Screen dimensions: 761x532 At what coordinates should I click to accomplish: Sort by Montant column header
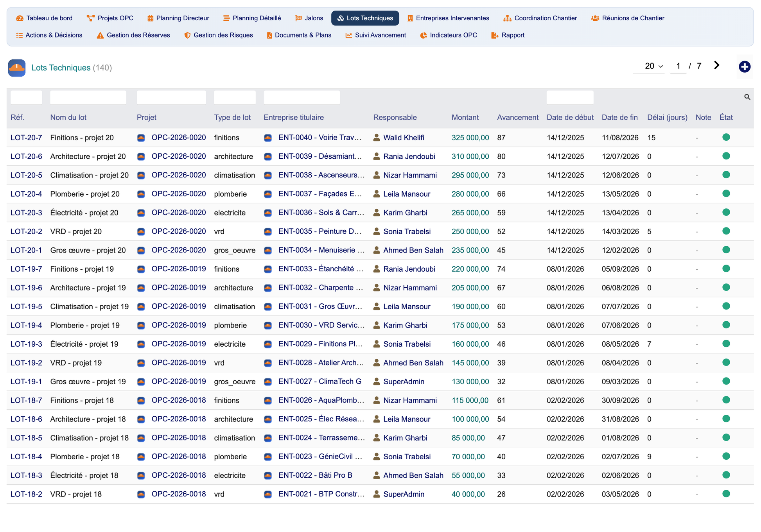tap(465, 117)
